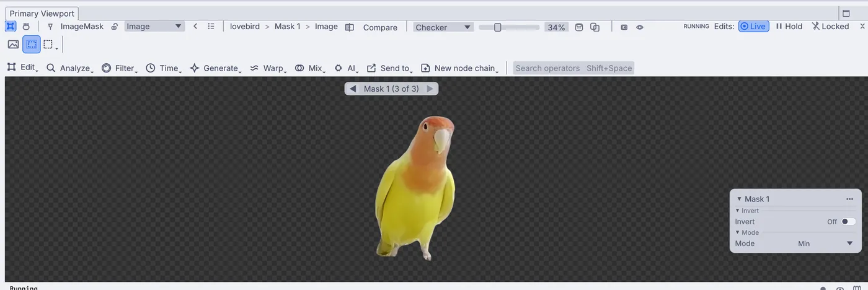Image resolution: width=868 pixels, height=290 pixels.
Task: Open the New node chain menu
Action: click(460, 68)
